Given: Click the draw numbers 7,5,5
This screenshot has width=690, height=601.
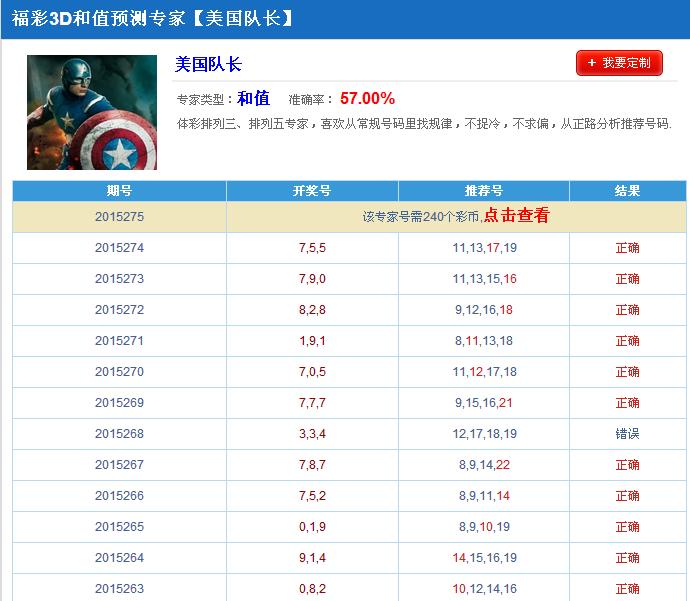Looking at the screenshot, I should tap(312, 248).
